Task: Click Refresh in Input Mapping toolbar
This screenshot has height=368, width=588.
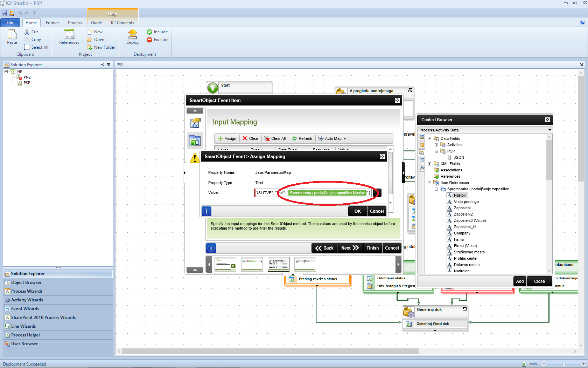Action: tap(302, 138)
